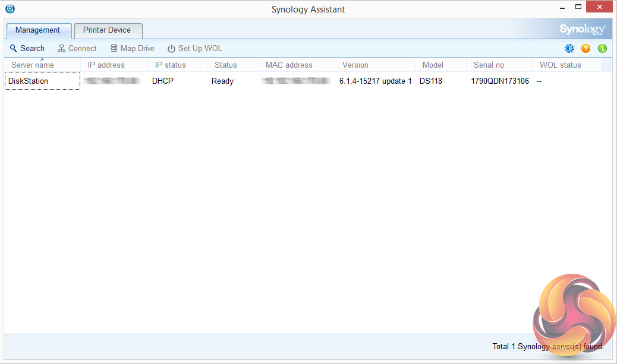Screen dimensions: 617x364
Task: Click the Set Up WOL button
Action: [195, 48]
